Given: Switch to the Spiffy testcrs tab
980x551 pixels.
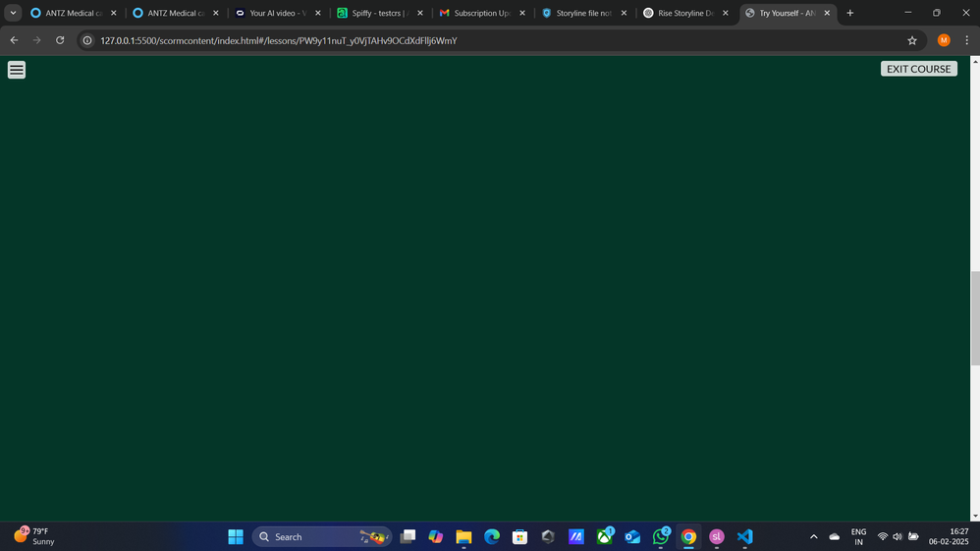Looking at the screenshot, I should [378, 13].
